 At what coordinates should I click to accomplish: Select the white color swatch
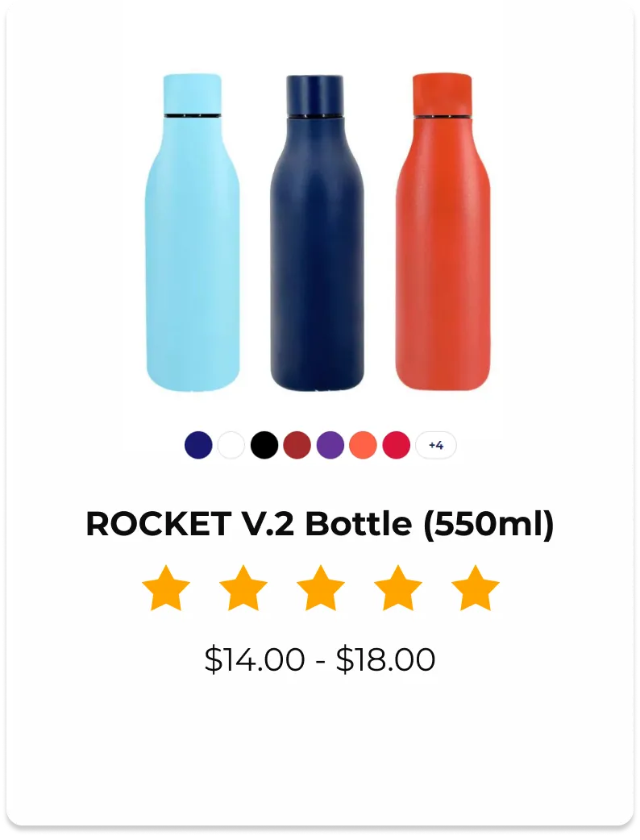tap(231, 445)
